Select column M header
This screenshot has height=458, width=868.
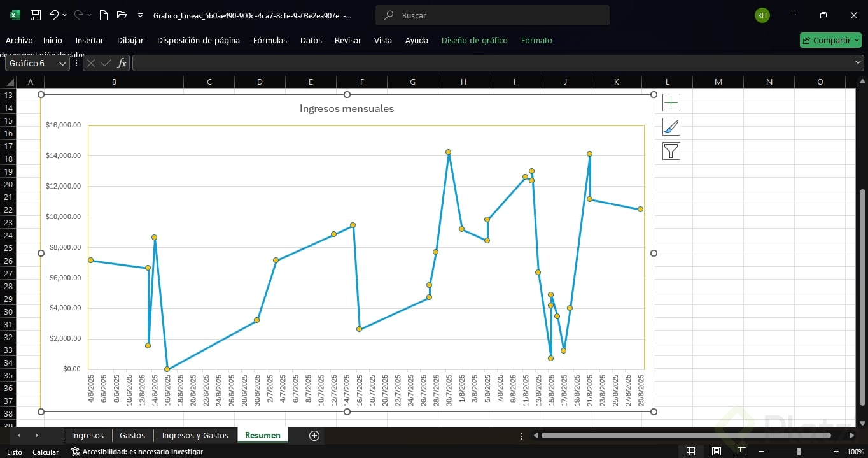click(718, 82)
